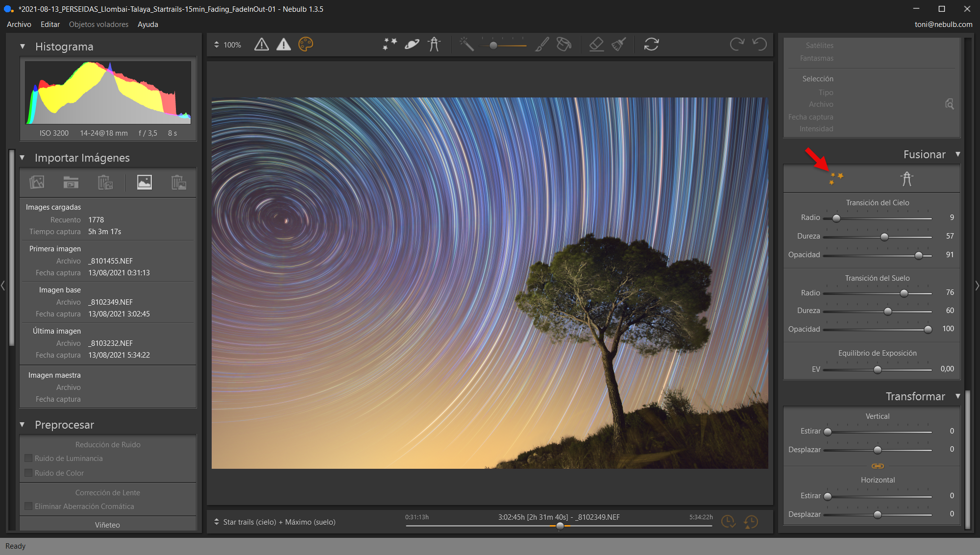The image size is (980, 555).
Task: Click the undo arrow icon
Action: click(759, 45)
